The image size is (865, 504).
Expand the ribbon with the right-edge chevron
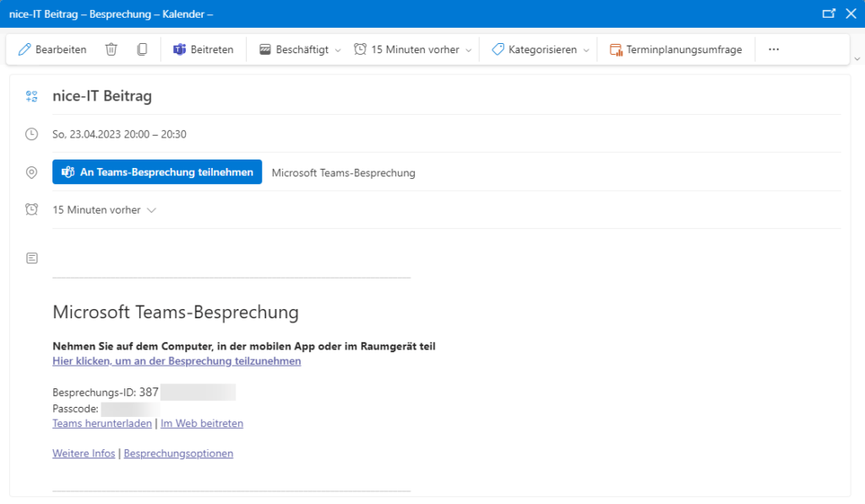point(857,58)
